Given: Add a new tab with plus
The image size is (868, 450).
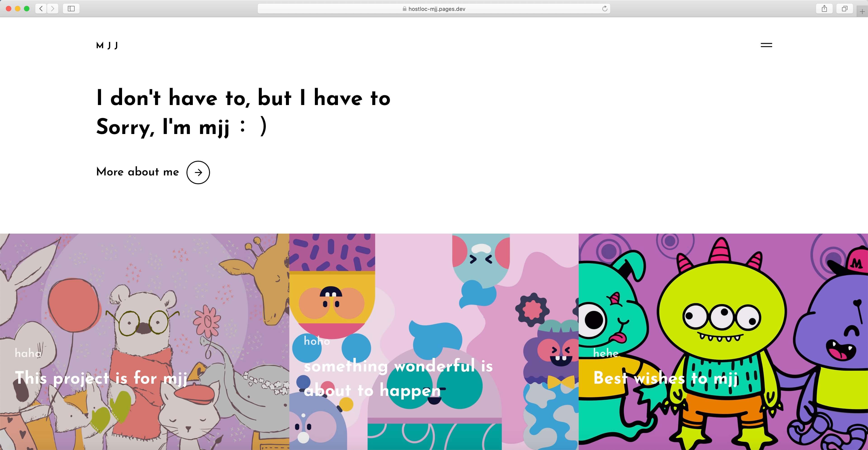Looking at the screenshot, I should click(x=862, y=11).
